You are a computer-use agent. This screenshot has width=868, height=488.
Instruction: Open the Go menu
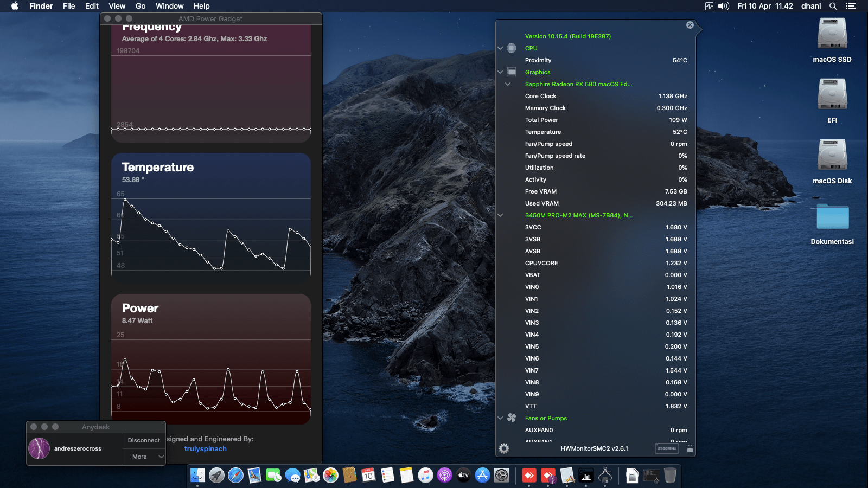click(141, 6)
